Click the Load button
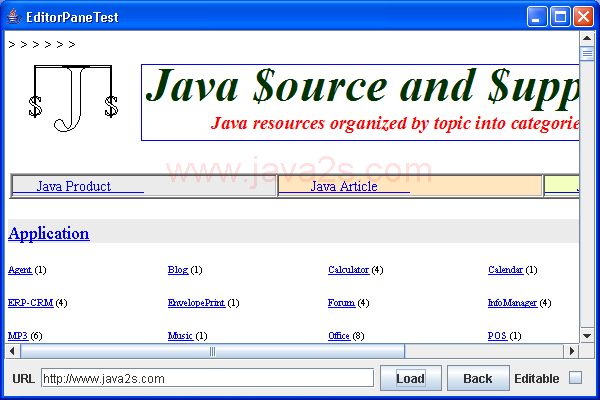This screenshot has height=400, width=600. pos(411,378)
